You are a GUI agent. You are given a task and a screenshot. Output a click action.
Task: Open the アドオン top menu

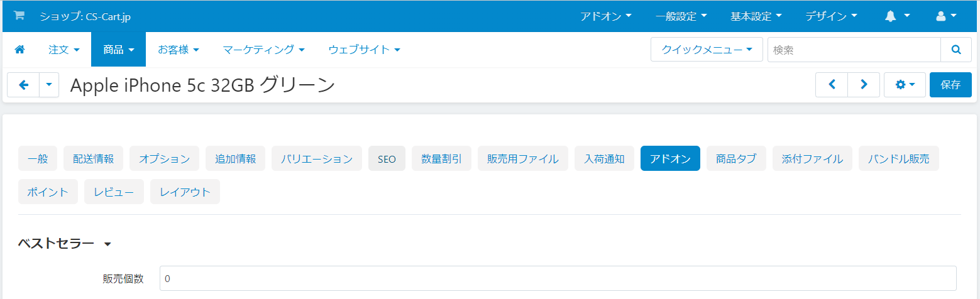coord(606,16)
